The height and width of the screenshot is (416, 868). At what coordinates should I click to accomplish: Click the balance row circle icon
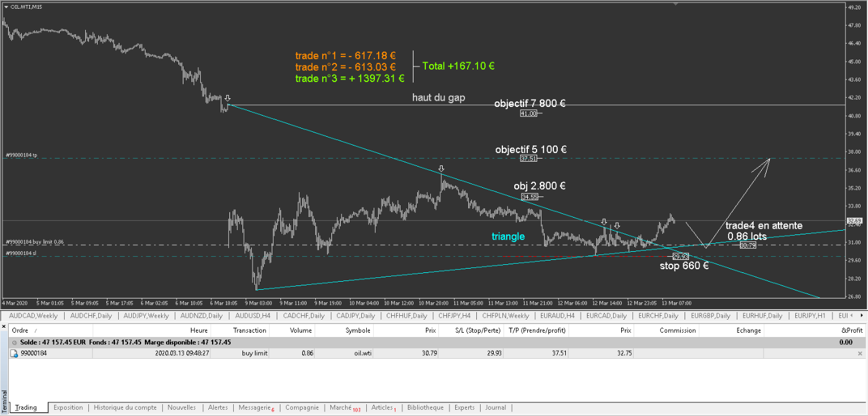(x=14, y=342)
